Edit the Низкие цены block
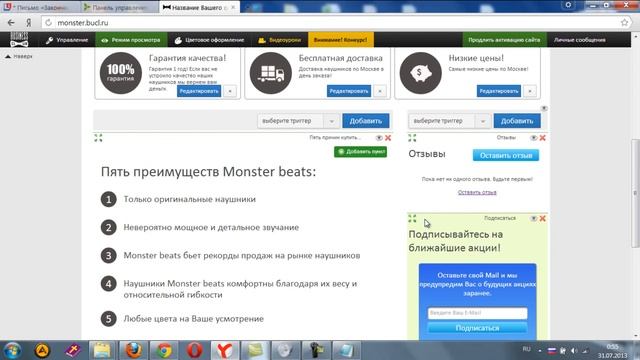The width and height of the screenshot is (640, 360). (499, 91)
